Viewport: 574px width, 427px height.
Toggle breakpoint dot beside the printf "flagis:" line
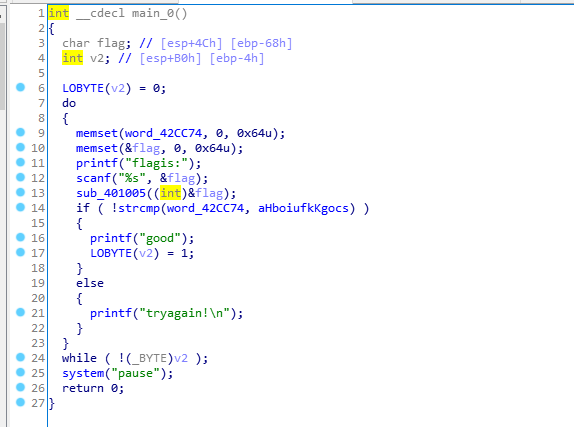(20, 162)
